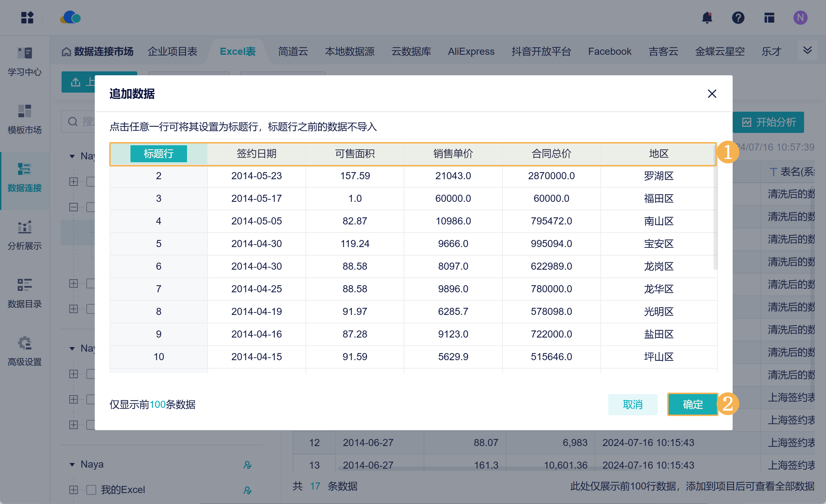This screenshot has width=826, height=504.
Task: Collapse the bottom Naya group triangle
Action: tap(72, 464)
